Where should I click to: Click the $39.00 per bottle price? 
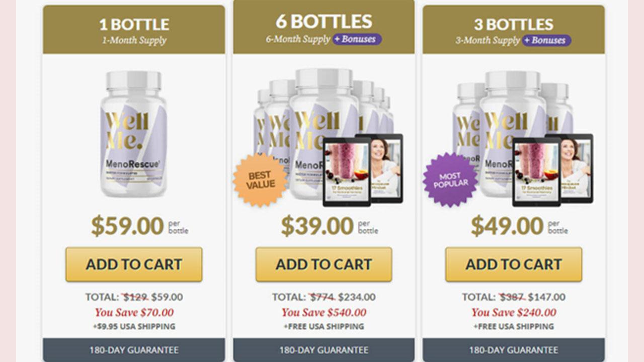click(x=329, y=226)
